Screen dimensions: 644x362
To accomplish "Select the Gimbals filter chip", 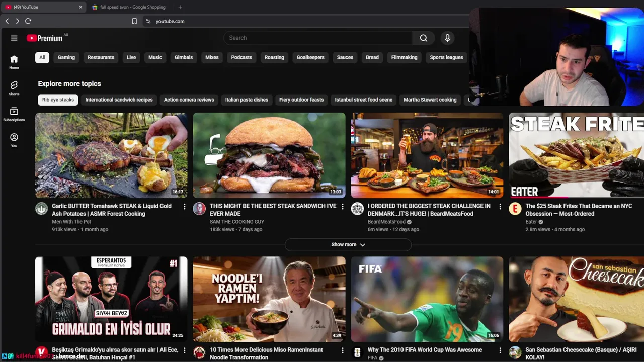I will coord(184,57).
